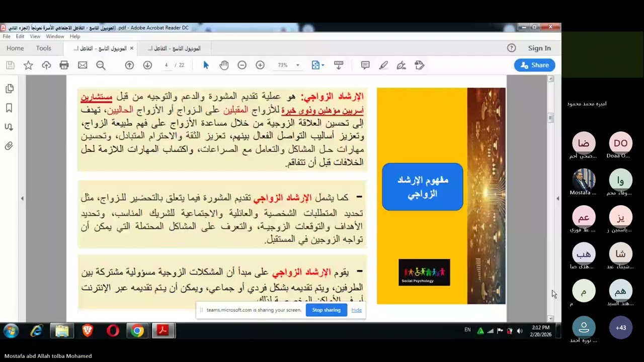Close the active document tab
Viewport: 644px width, 362px height.
[132, 48]
